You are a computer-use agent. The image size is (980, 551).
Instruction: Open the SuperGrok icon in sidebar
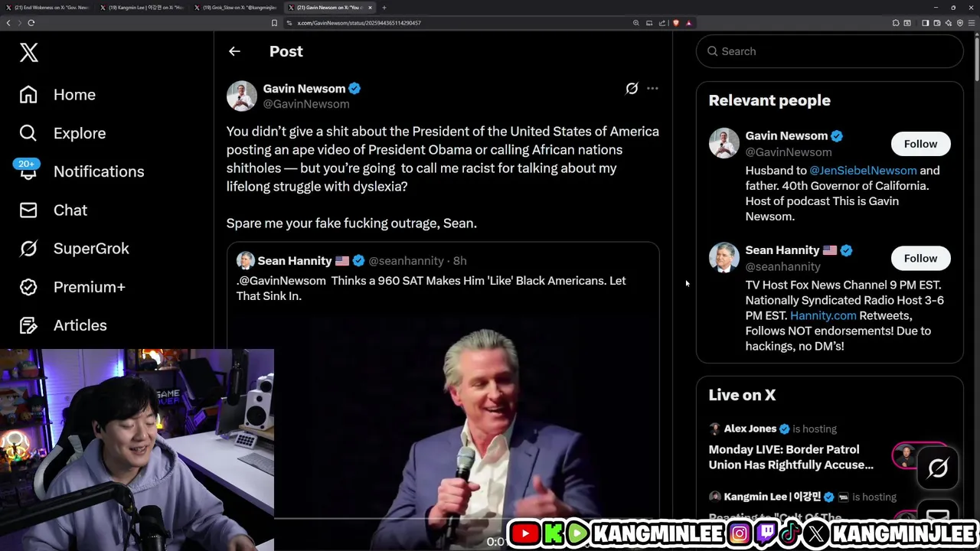coord(28,248)
